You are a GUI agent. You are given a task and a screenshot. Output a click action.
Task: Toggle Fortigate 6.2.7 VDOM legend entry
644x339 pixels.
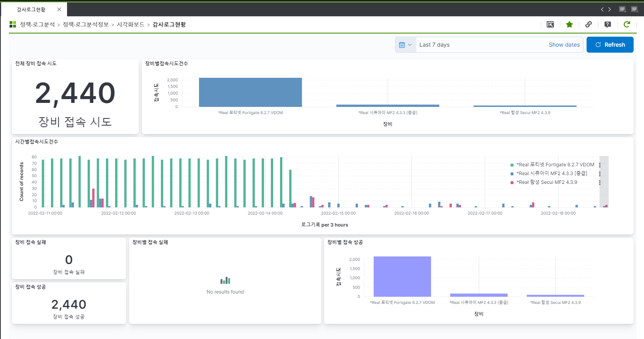coord(555,165)
